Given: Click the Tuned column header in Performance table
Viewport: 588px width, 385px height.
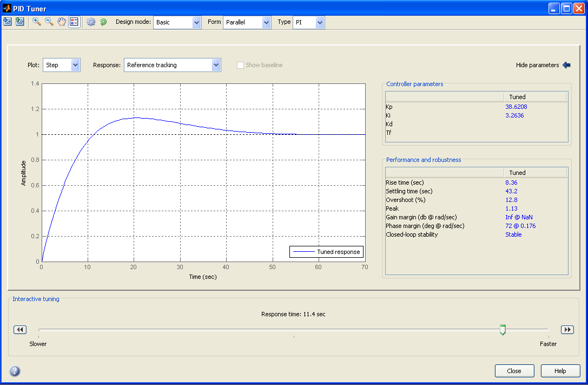Looking at the screenshot, I should [536, 173].
